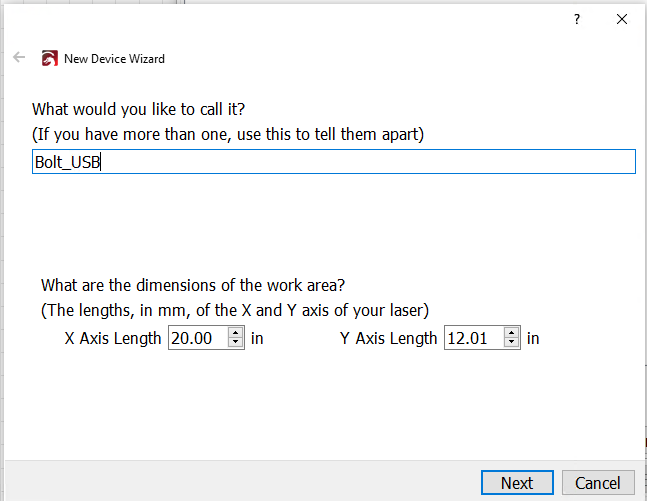Click the work area dimensions question text
647x501 pixels.
193,285
